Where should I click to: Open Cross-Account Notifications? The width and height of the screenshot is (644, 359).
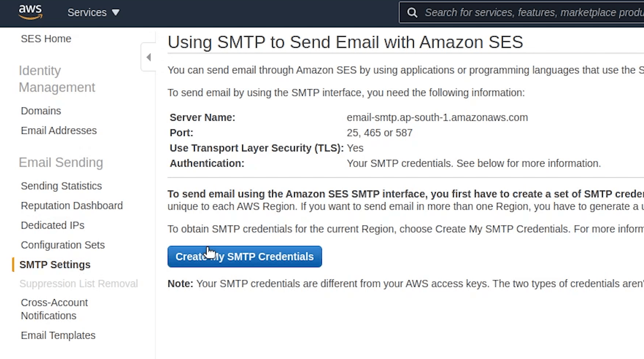(54, 309)
